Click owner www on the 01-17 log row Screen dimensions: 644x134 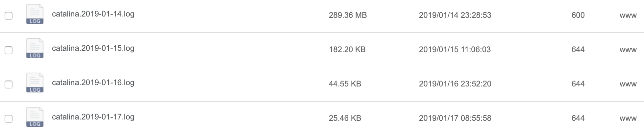(628, 118)
